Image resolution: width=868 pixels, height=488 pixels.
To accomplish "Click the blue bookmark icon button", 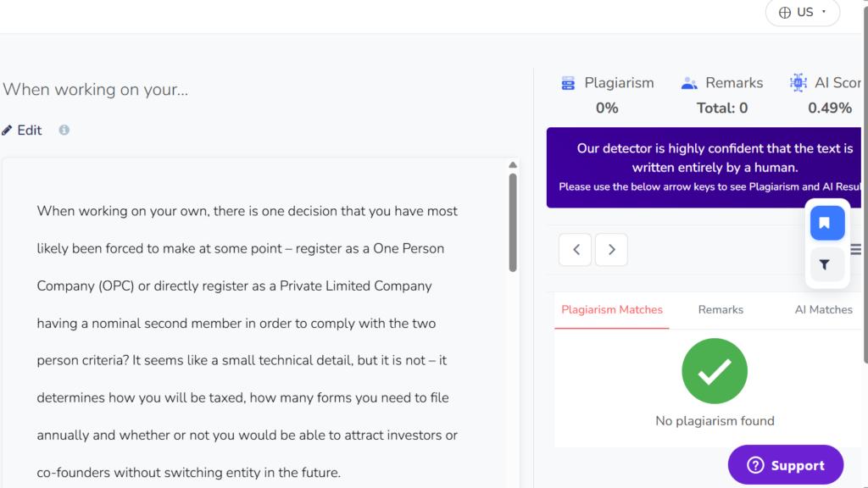I will (827, 223).
